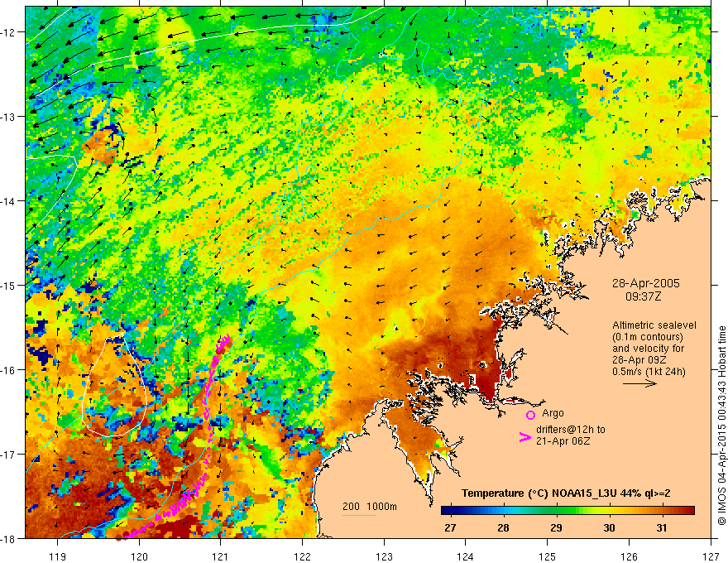
Task: Click the closed white sea-level contour loop
Action: (115, 385)
